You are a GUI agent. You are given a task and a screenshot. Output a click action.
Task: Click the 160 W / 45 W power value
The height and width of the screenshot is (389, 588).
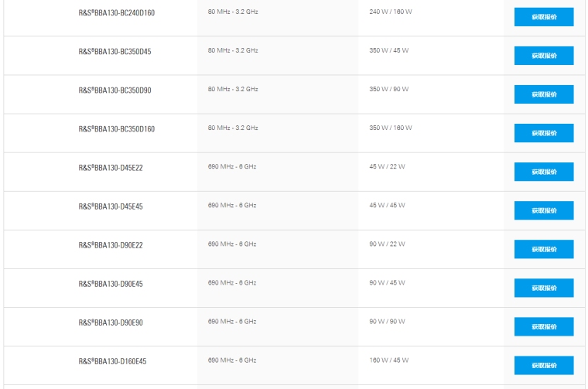(x=388, y=360)
